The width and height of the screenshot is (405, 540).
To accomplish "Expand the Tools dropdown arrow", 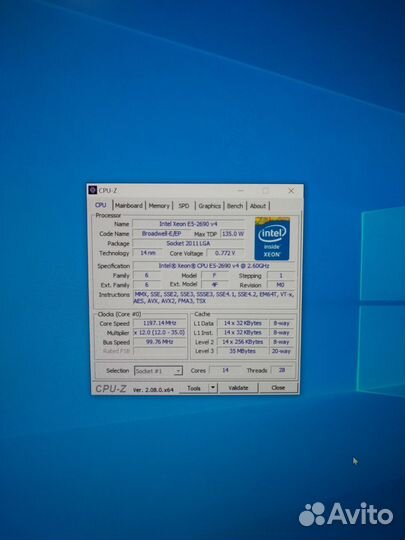I will pyautogui.click(x=213, y=388).
